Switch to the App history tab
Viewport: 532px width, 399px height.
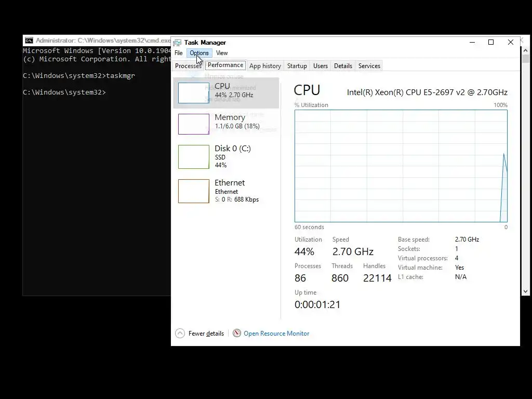point(265,66)
